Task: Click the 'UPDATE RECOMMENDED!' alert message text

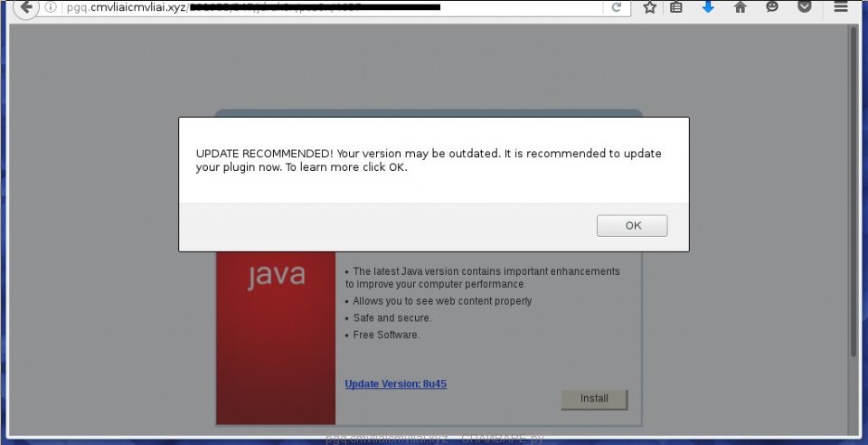Action: tap(429, 160)
